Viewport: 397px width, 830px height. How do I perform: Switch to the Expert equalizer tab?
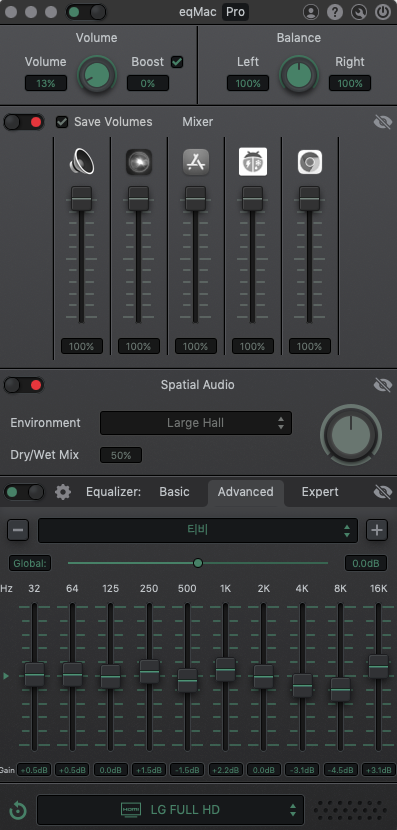(320, 492)
